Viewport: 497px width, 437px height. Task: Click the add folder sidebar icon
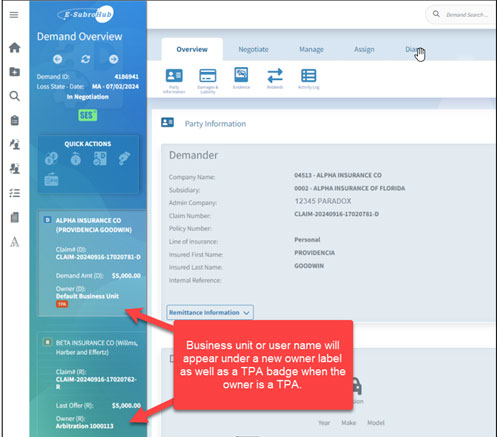(x=14, y=72)
